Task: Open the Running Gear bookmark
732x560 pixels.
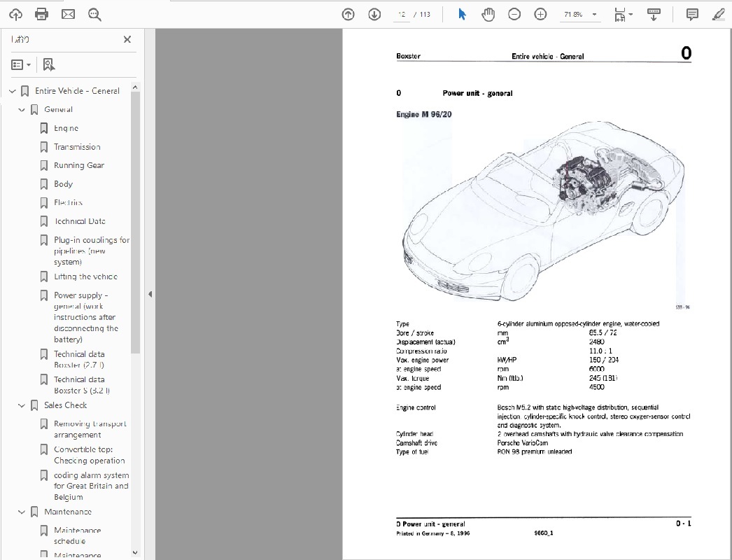Action: pyautogui.click(x=79, y=165)
